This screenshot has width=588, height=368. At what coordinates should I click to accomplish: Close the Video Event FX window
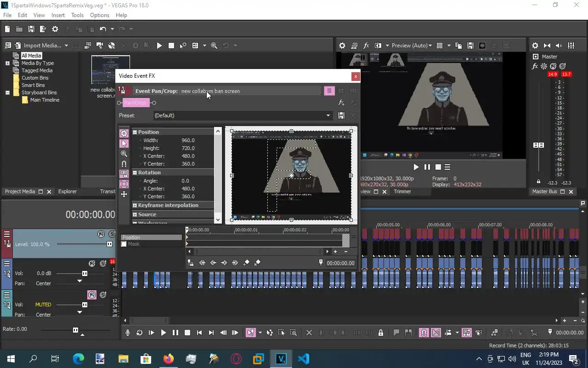pos(355,76)
